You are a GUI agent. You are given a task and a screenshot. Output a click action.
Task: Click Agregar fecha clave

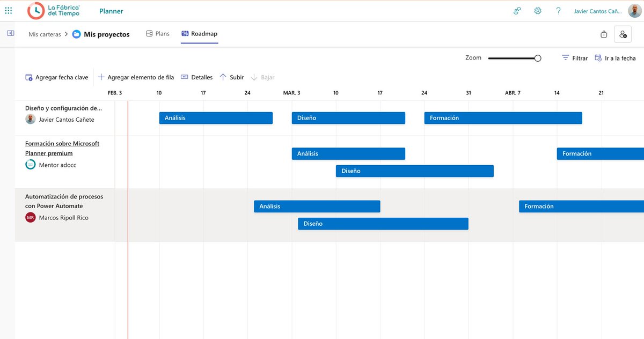(57, 77)
